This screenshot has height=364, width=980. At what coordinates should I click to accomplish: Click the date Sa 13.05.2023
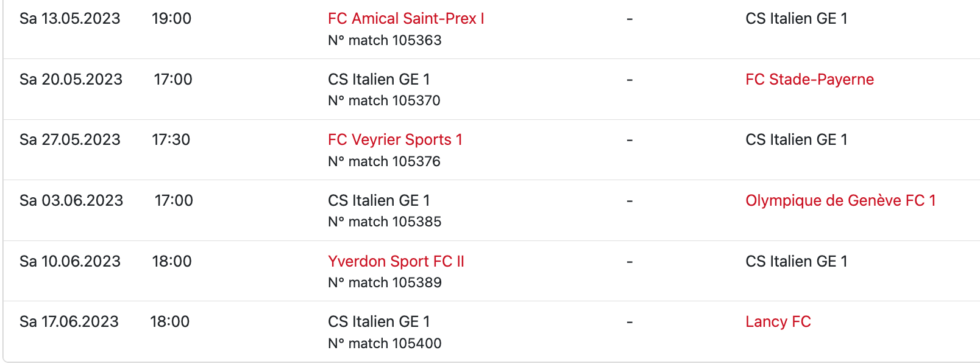pos(70,19)
